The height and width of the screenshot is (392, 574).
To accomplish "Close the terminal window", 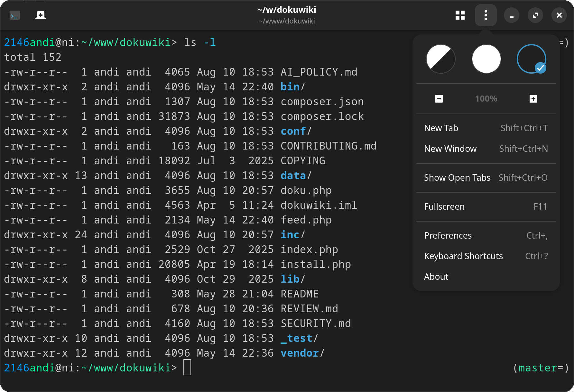I will coord(559,15).
